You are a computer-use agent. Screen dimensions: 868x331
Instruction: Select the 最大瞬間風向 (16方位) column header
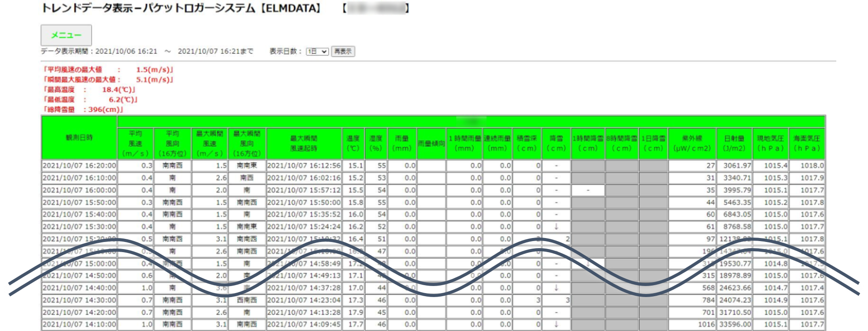click(x=247, y=144)
